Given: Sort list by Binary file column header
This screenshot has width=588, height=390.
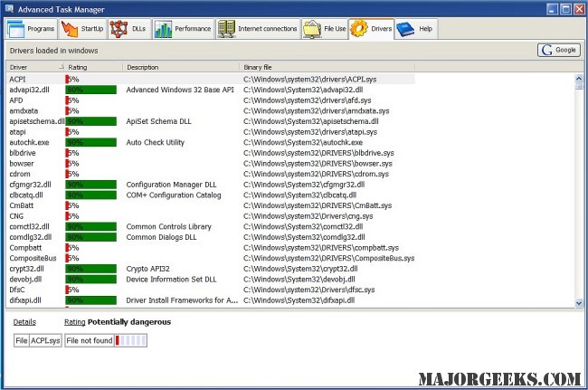Looking at the screenshot, I should click(x=327, y=67).
